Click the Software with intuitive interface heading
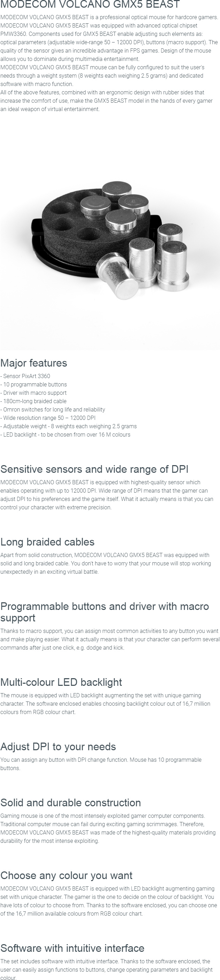This screenshot has height=980, width=220. pyautogui.click(x=73, y=948)
